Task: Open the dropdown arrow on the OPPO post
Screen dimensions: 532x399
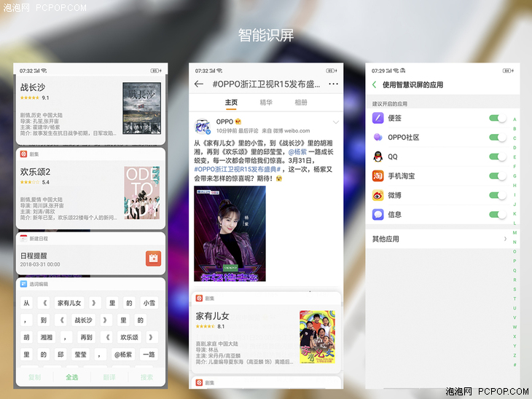Action: point(335,122)
